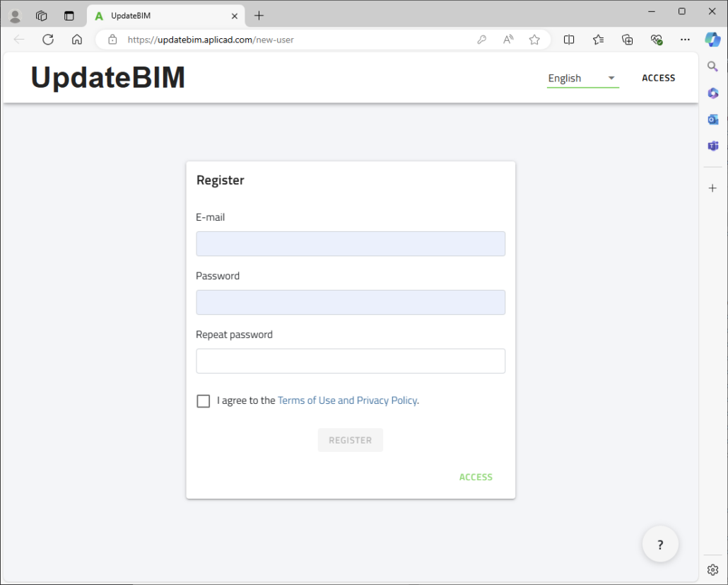Image resolution: width=728 pixels, height=585 pixels.
Task: Open a new tab with plus button
Action: pos(259,16)
